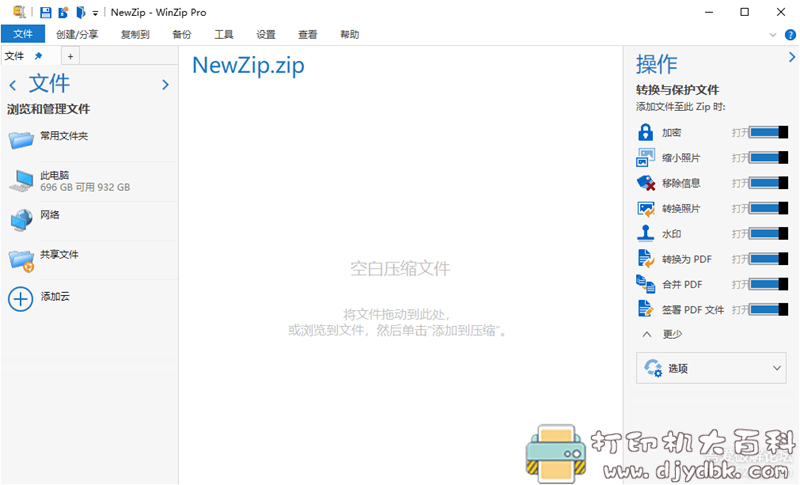Click the NewZip.zip archive title
Image resolution: width=800 pixels, height=485 pixels.
pyautogui.click(x=248, y=65)
